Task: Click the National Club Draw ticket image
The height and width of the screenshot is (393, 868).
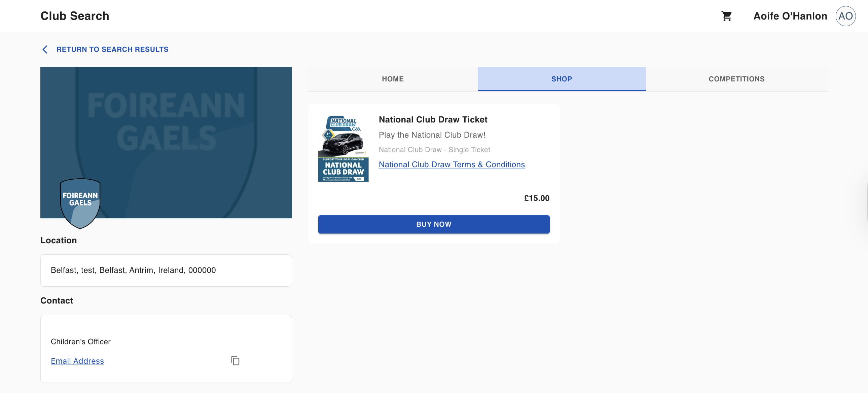Action: [x=343, y=148]
